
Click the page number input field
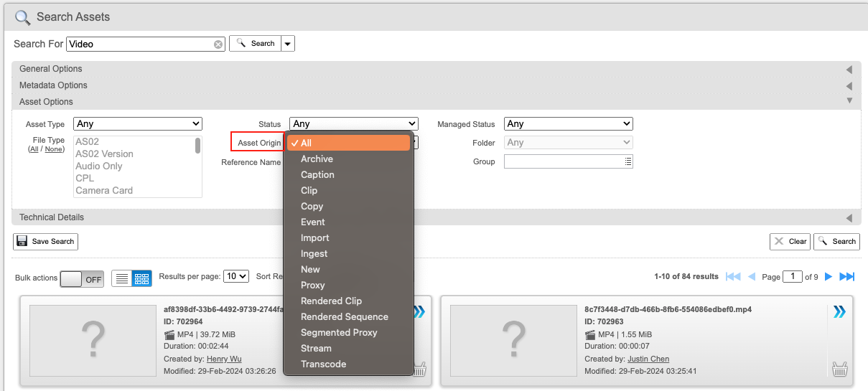[793, 276]
